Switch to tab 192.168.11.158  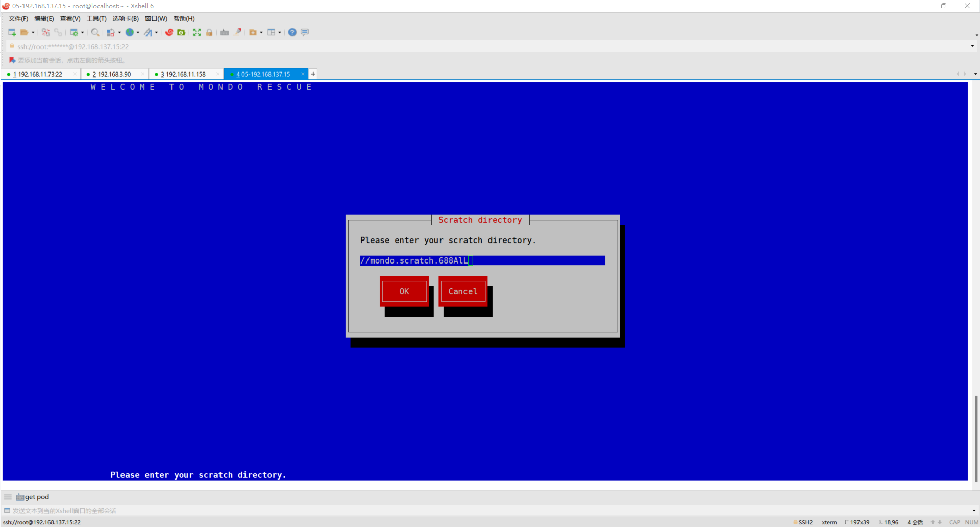coord(185,74)
